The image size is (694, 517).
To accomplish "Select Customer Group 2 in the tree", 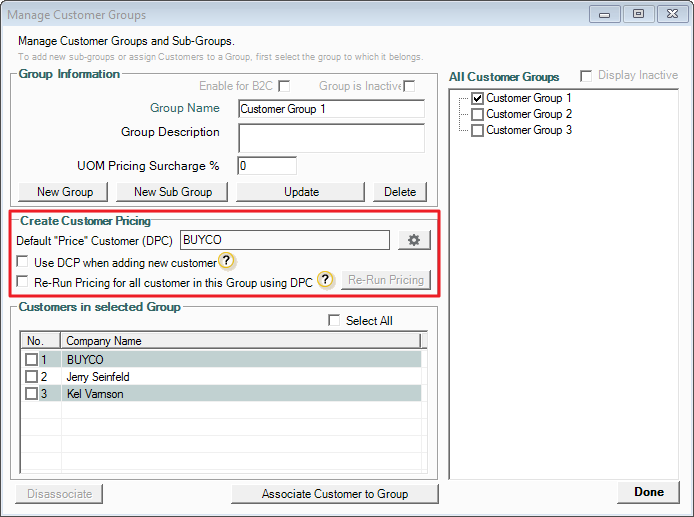I will pyautogui.click(x=477, y=114).
